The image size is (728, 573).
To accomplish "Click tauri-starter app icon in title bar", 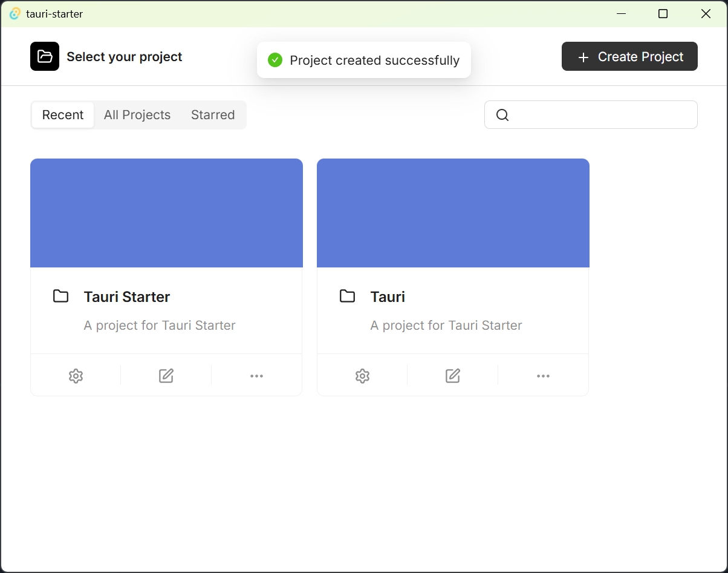I will pyautogui.click(x=15, y=13).
